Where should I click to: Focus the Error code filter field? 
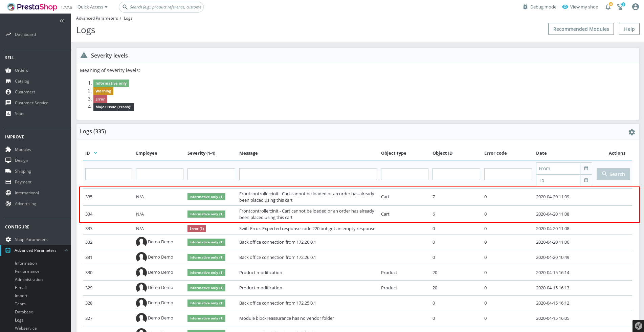pos(508,174)
